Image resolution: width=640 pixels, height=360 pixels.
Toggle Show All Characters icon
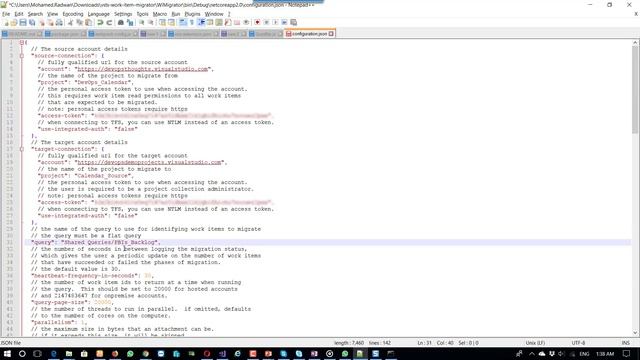coord(192,22)
